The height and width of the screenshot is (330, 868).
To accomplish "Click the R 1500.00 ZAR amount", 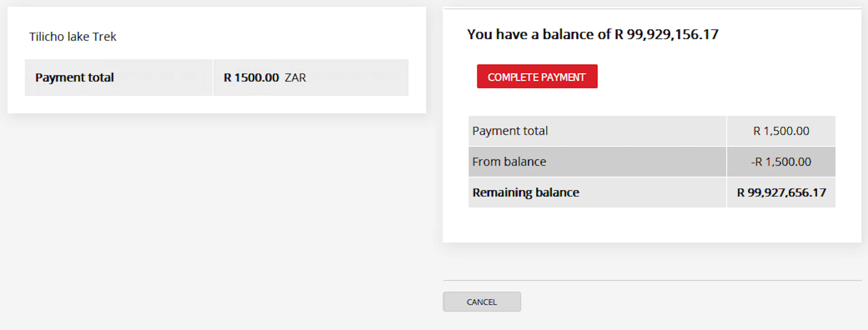I will (265, 77).
